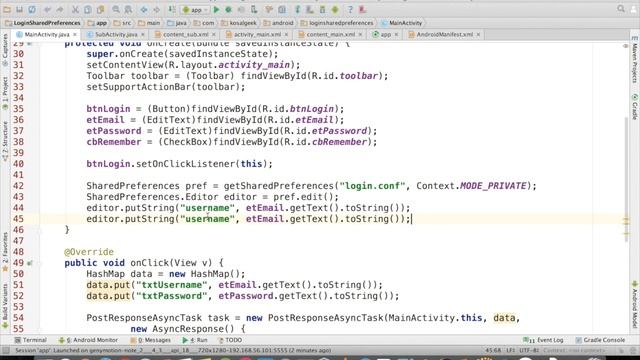Click the Paste toolbar icon

tap(100, 9)
